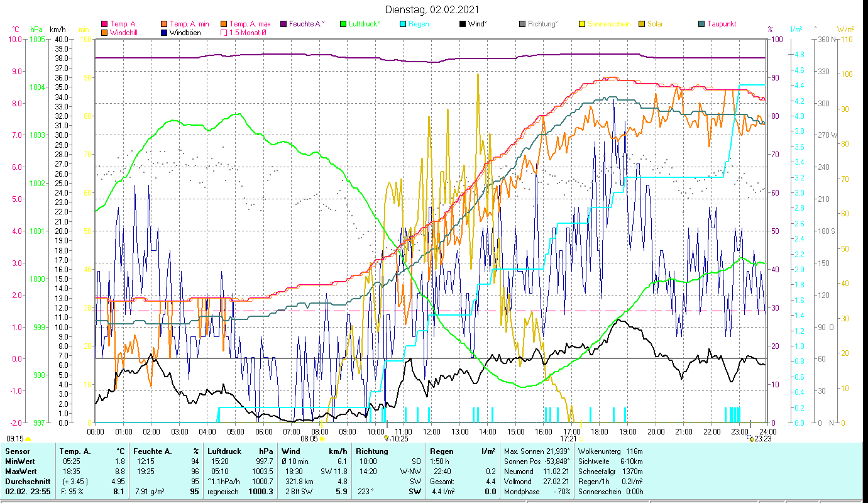Click the moon marker at 10:25
The height and width of the screenshot is (503, 868).
387,438
